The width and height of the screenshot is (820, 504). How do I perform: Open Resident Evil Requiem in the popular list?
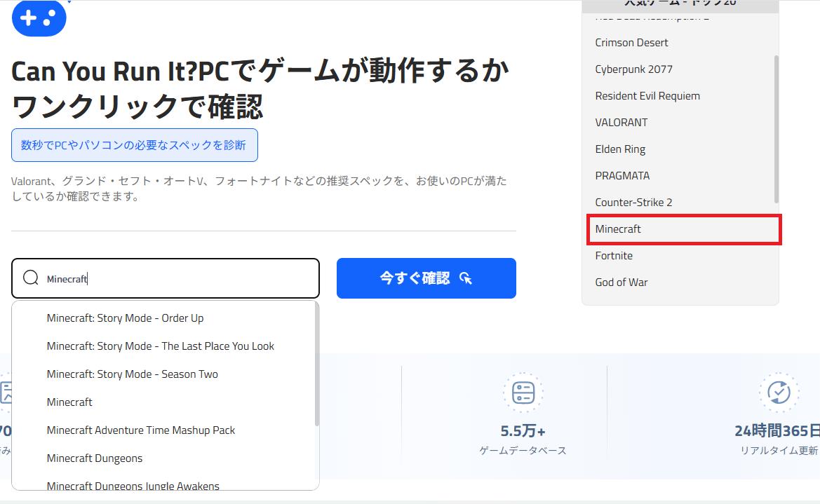tap(647, 95)
